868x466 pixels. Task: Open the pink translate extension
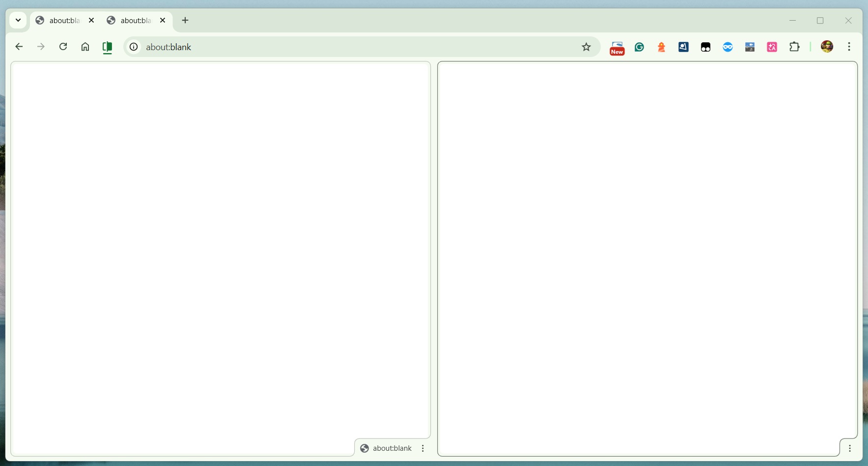tap(772, 47)
